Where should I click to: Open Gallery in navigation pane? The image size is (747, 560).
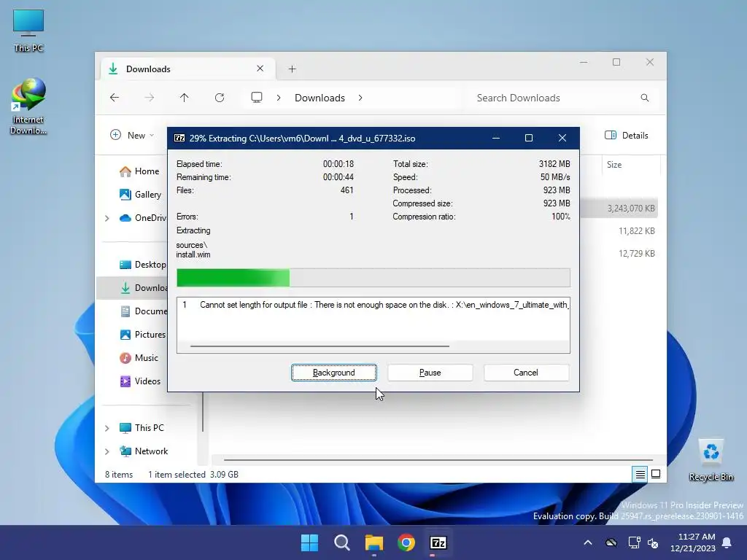click(x=141, y=194)
